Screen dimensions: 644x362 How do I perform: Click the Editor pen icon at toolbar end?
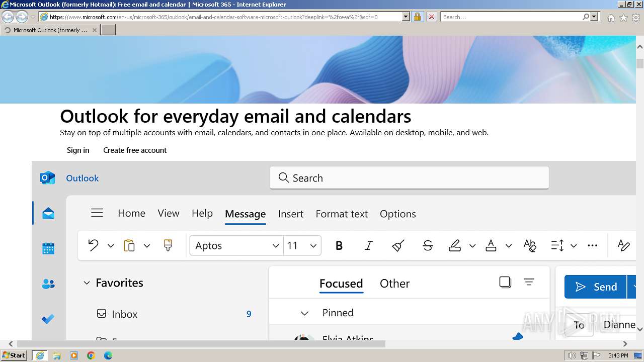(623, 245)
